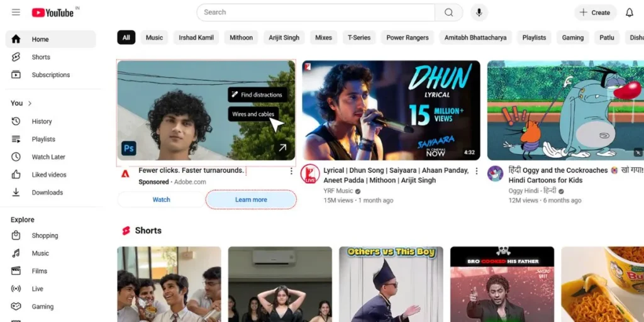Image resolution: width=644 pixels, height=322 pixels.
Task: Open Liked videos in sidebar
Action: pos(49,175)
